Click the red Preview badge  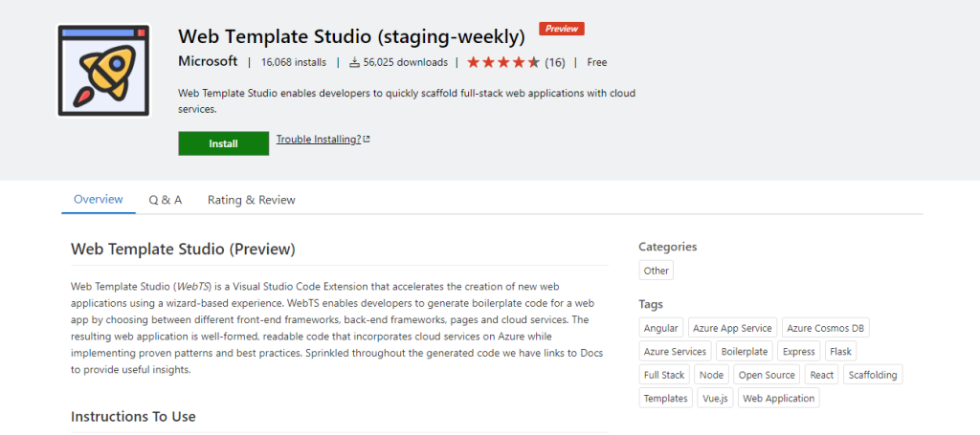[x=561, y=29]
